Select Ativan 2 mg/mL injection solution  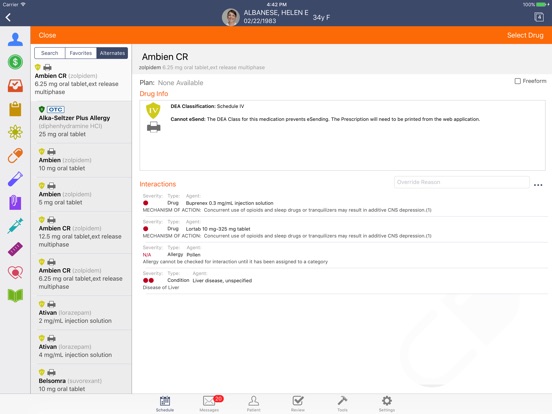(81, 313)
